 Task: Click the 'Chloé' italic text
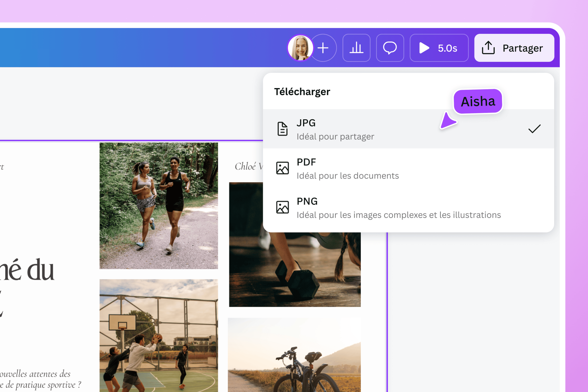pos(245,166)
